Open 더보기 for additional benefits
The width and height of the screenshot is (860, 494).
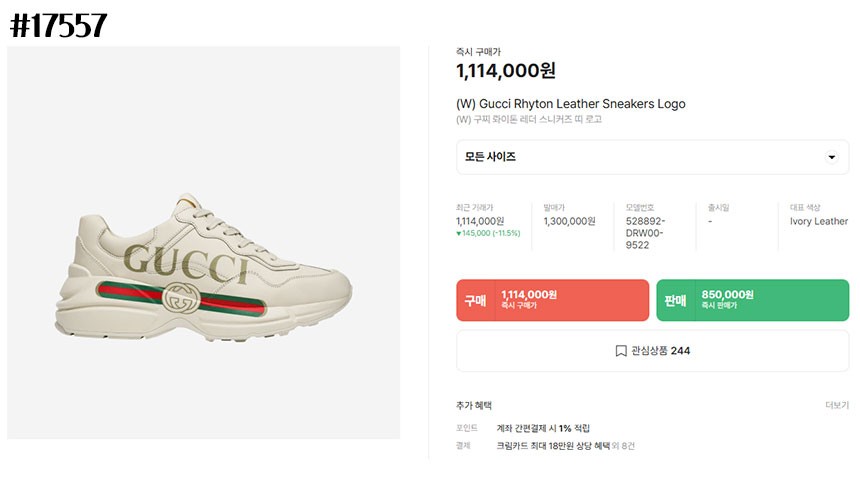[x=837, y=405]
